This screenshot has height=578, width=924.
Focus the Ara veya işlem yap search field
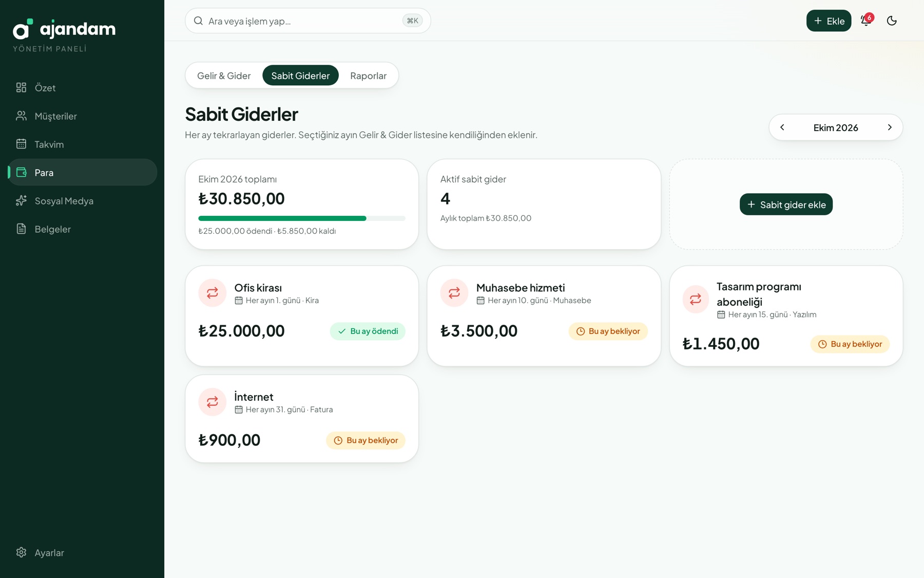click(307, 21)
